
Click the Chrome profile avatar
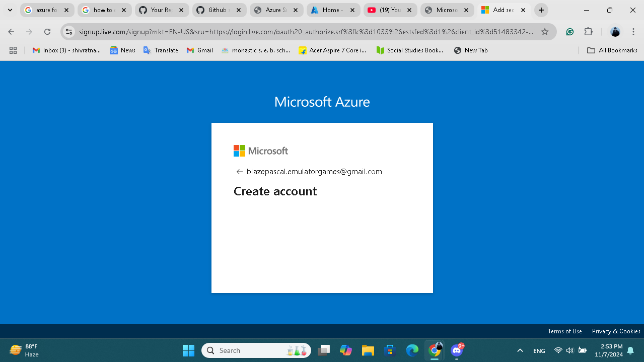pos(615,32)
